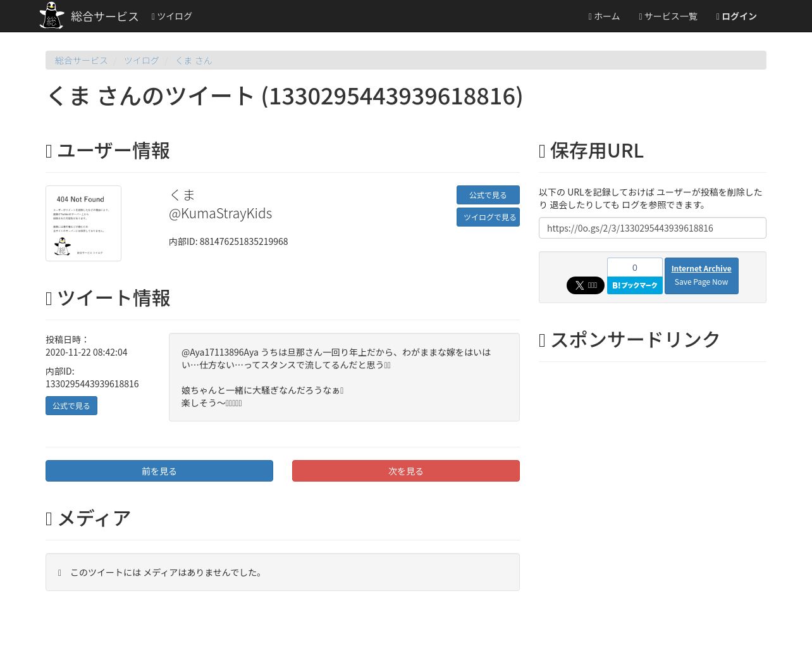Click the ツイログで見る button

click(488, 217)
